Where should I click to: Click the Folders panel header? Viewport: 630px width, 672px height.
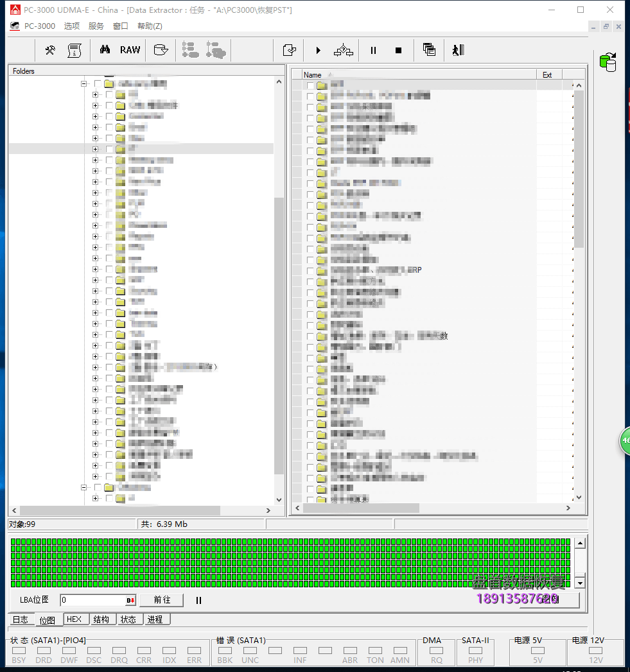tap(146, 71)
